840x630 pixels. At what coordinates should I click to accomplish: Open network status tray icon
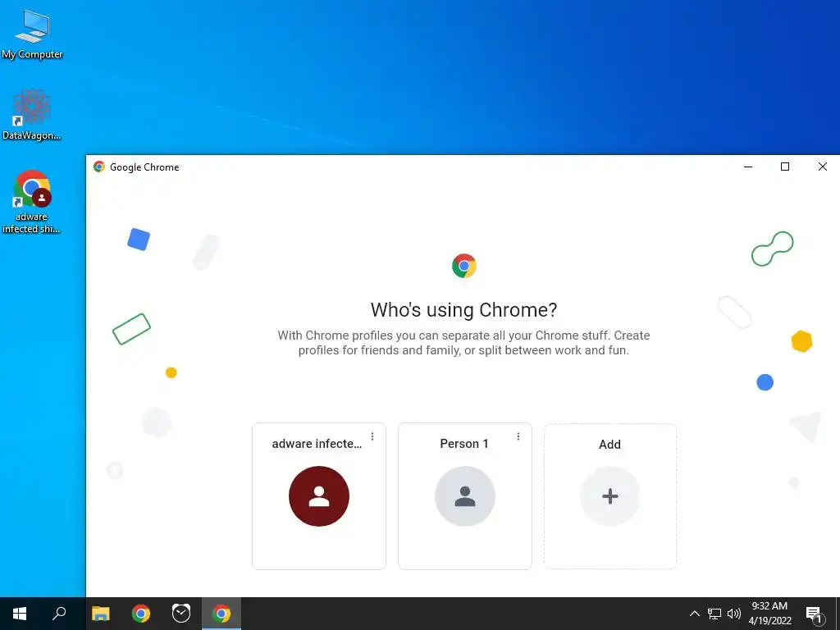pyautogui.click(x=714, y=614)
